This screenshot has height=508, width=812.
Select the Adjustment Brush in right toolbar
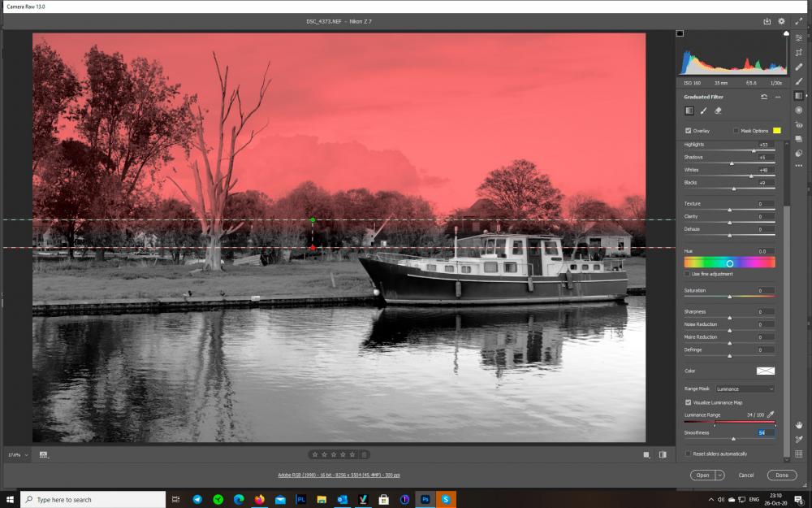(x=798, y=81)
